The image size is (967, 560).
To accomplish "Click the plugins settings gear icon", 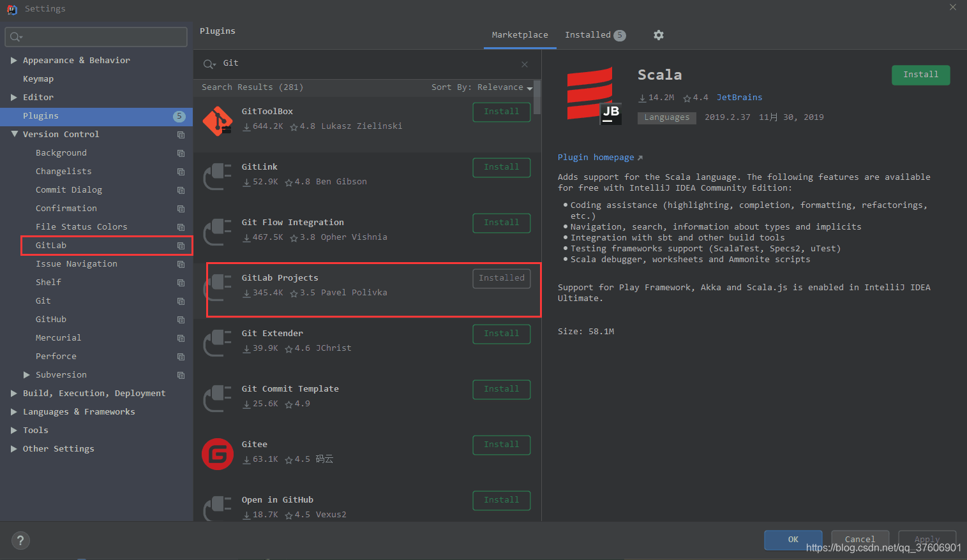I will (x=659, y=35).
